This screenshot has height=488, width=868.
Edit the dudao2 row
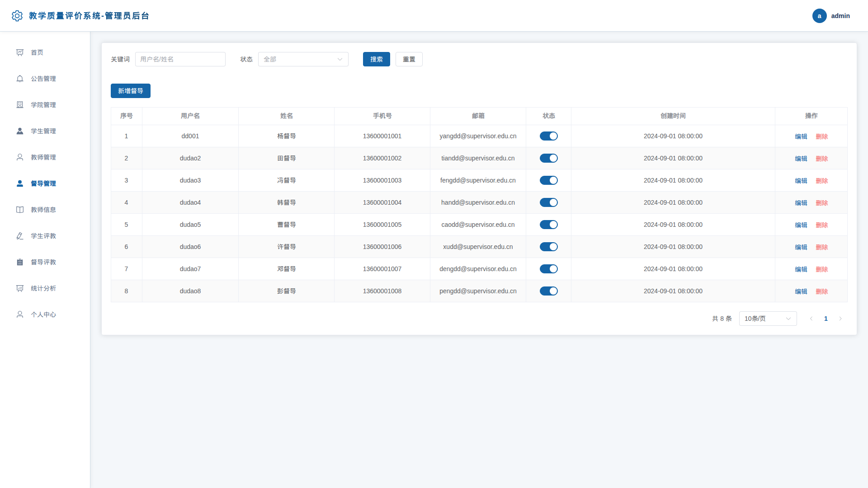801,159
